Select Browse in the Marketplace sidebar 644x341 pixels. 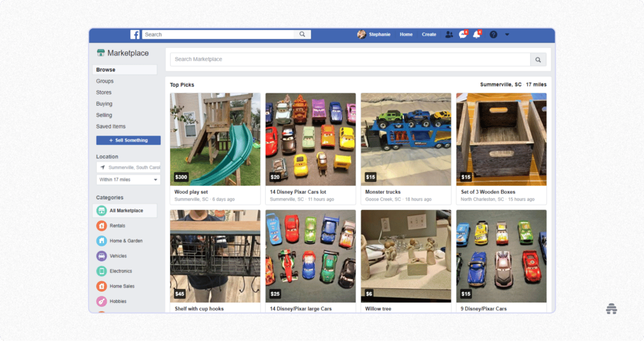coord(125,70)
